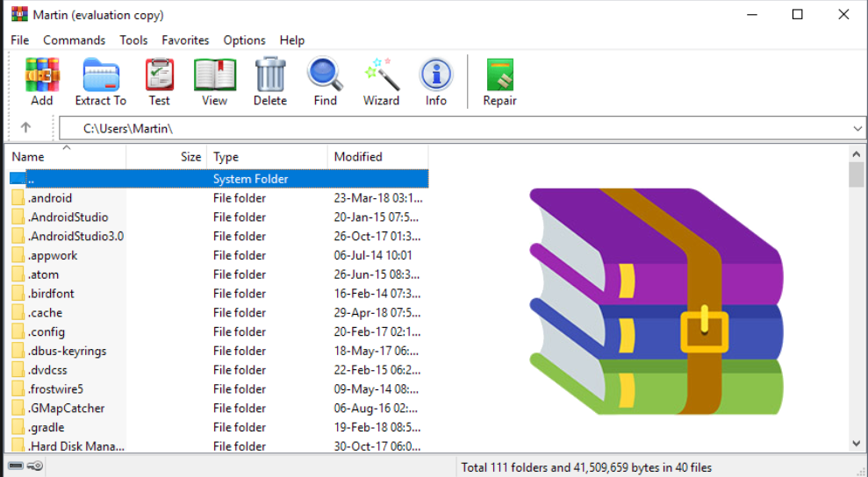
Task: Click the vertical scrollbar thumb
Action: click(x=857, y=174)
